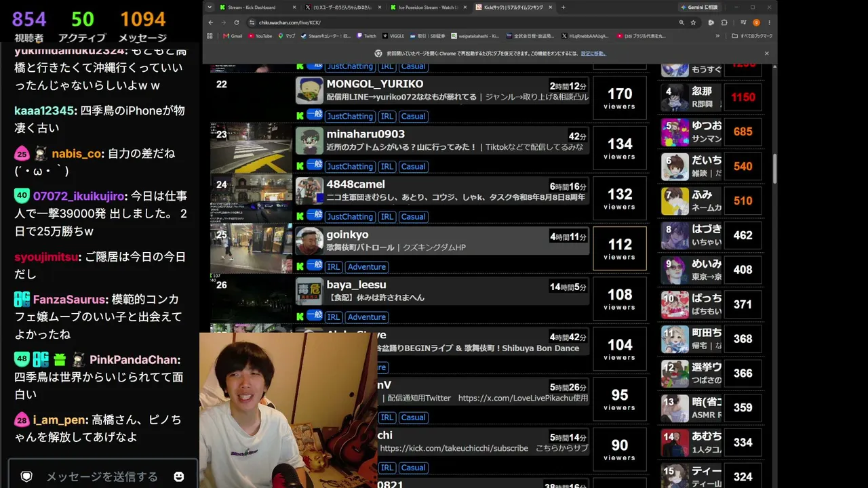The width and height of the screenshot is (868, 488).
Task: Select the Adventure tag on goinkyo row
Action: 367,267
